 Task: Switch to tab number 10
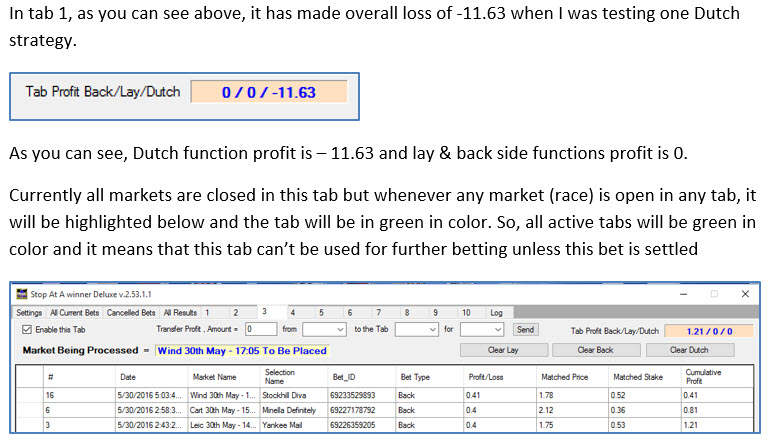coord(466,313)
